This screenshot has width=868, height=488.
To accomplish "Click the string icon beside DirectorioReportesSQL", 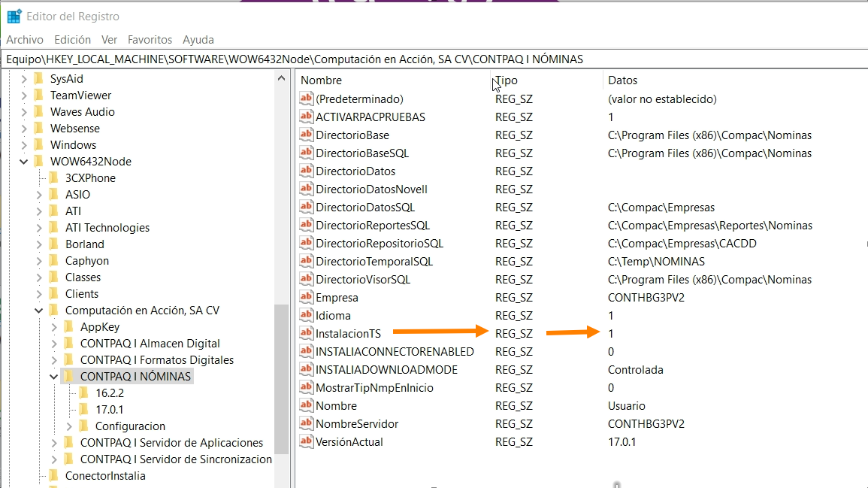I will (306, 226).
